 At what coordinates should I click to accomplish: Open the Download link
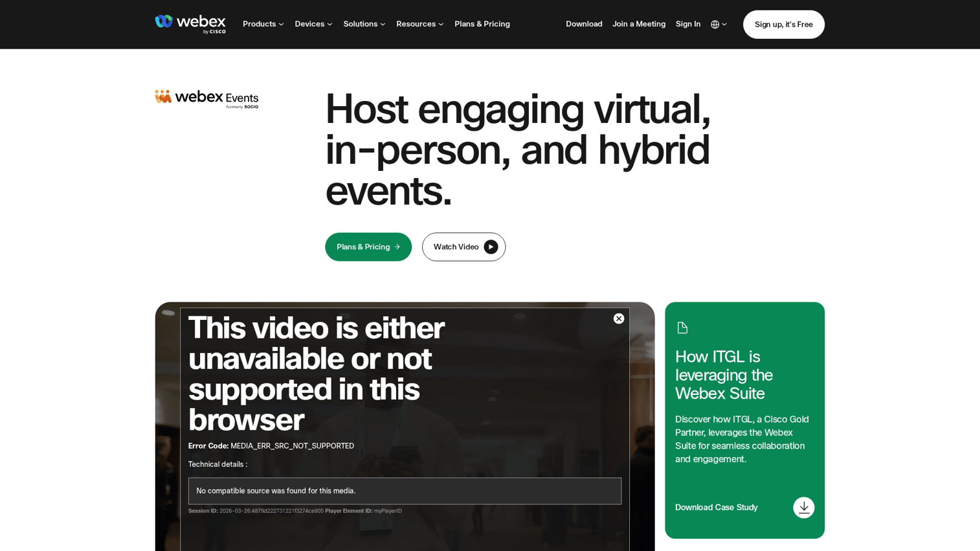(584, 24)
